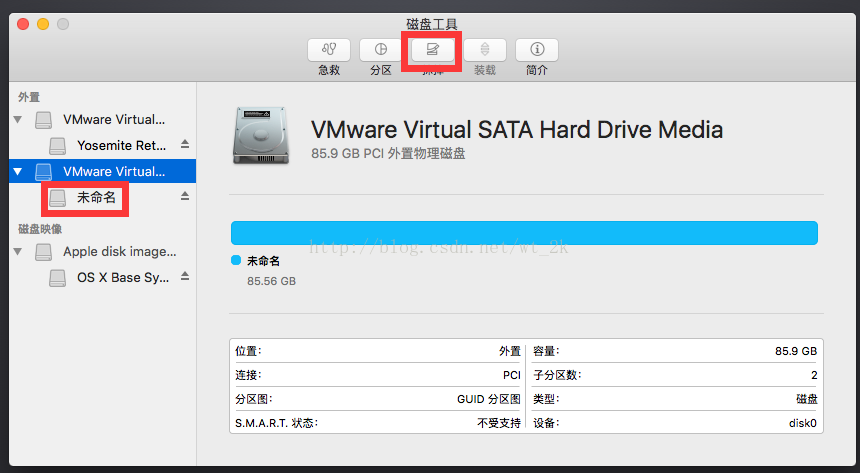Open the Info (简介) panel
The width and height of the screenshot is (860, 473).
tap(537, 50)
